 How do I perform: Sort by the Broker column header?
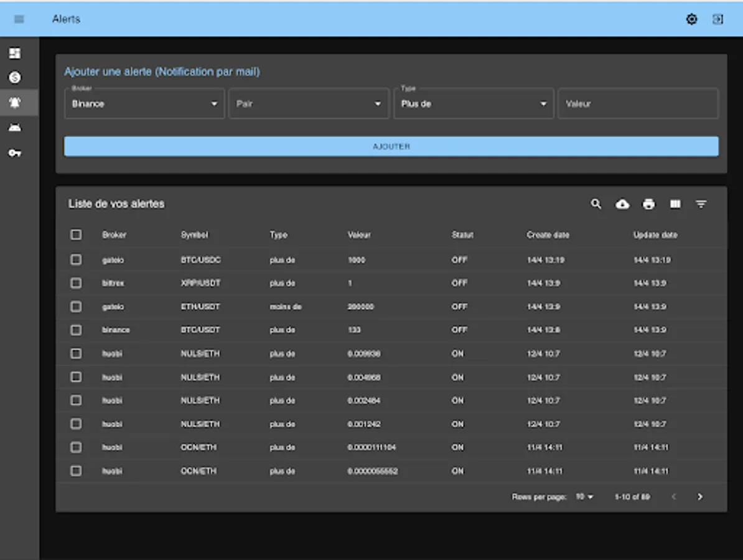114,235
